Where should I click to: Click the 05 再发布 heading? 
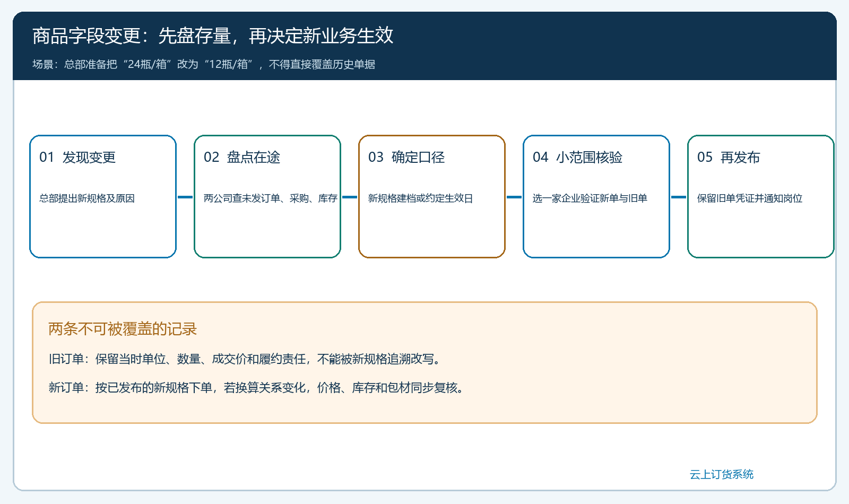pos(729,157)
